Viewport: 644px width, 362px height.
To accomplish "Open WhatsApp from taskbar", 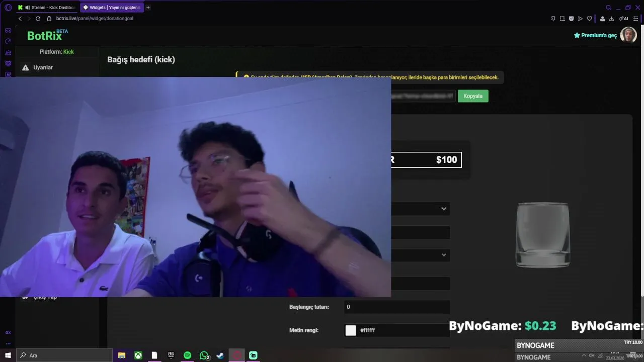I will tap(204, 355).
